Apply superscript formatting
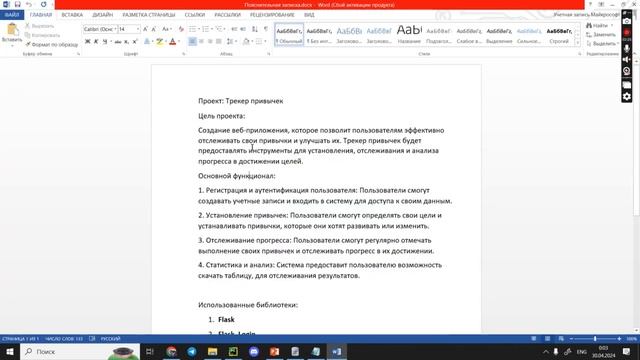This screenshot has width=640, height=360. 135,42
